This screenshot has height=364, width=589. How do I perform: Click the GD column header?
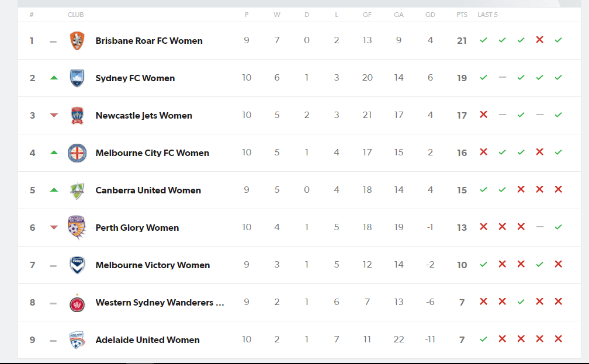tap(430, 15)
